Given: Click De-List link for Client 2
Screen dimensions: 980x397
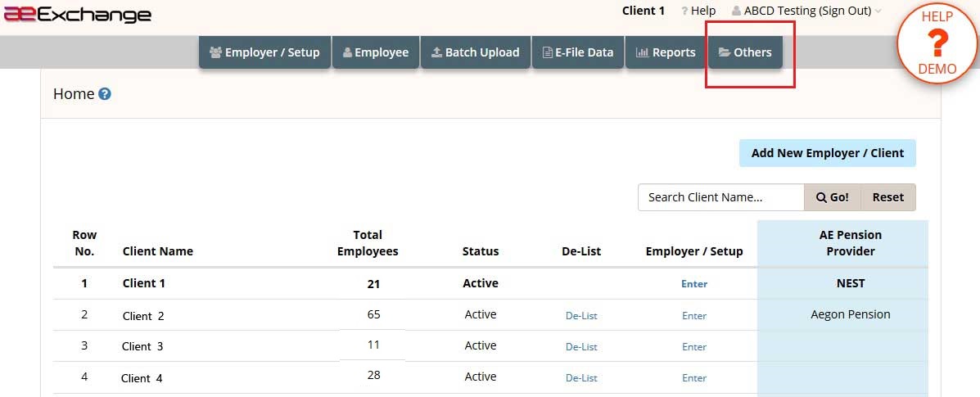Looking at the screenshot, I should 581,316.
